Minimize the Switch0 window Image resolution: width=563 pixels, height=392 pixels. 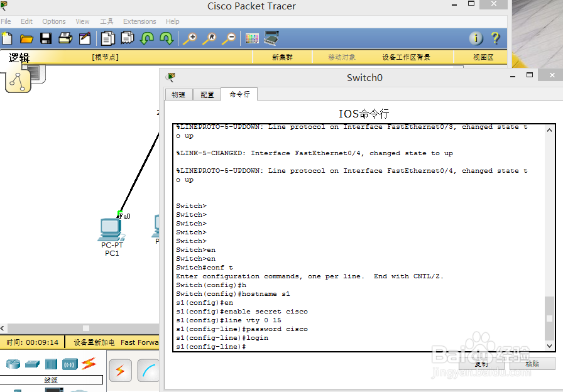513,76
